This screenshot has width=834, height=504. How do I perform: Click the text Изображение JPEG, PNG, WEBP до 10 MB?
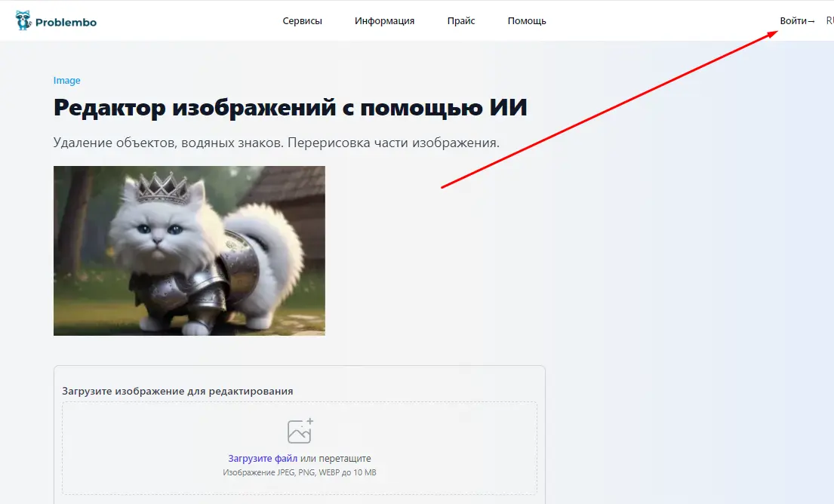tap(300, 472)
